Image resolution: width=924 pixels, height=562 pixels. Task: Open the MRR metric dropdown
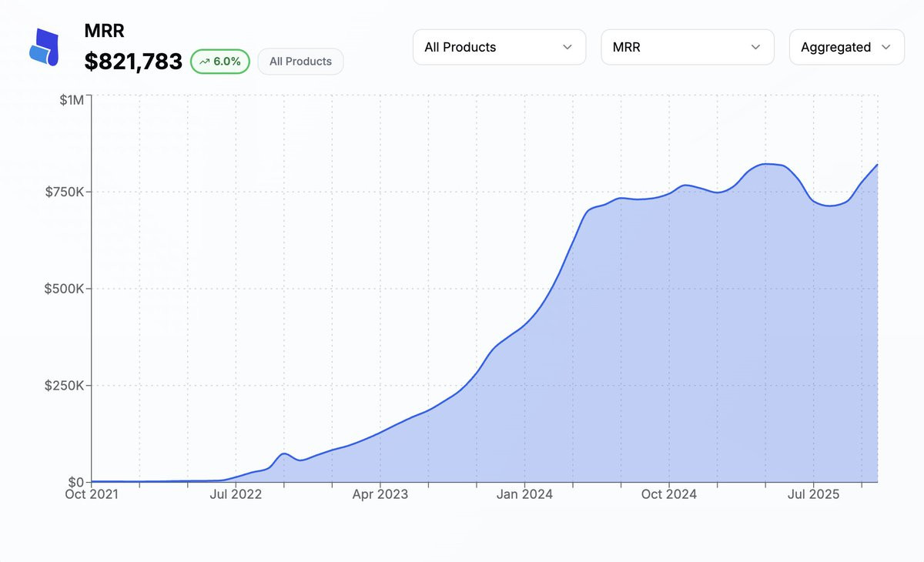coord(688,47)
